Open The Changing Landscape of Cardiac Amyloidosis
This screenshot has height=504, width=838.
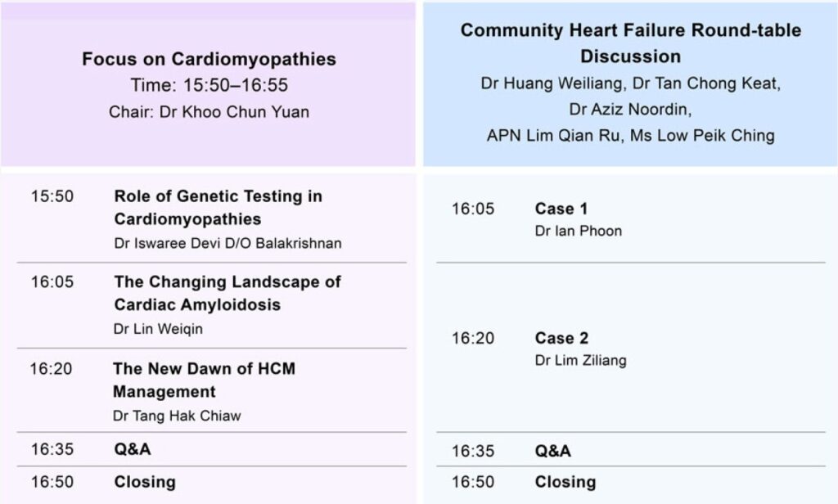(228, 293)
